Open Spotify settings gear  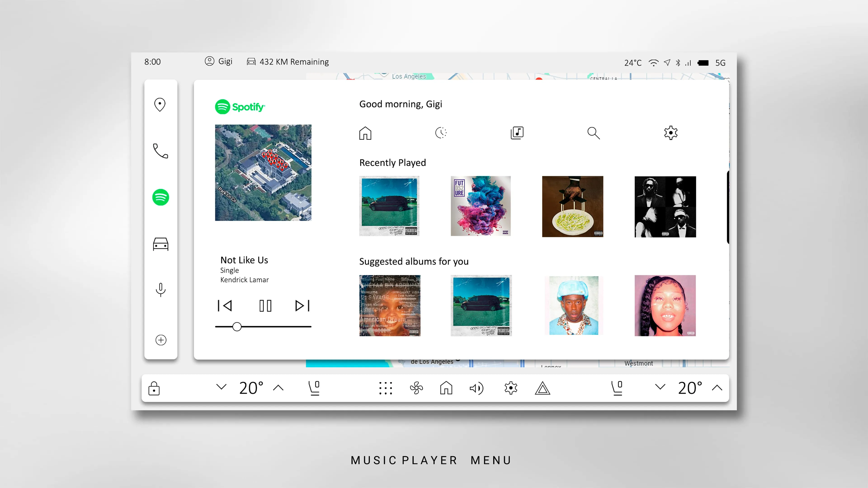(x=670, y=133)
